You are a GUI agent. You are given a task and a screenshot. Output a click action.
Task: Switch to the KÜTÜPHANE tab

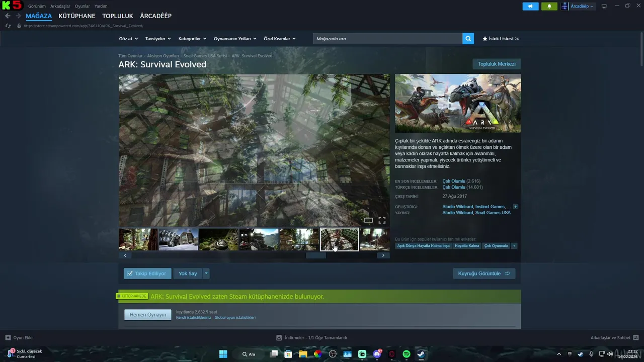pos(77,16)
